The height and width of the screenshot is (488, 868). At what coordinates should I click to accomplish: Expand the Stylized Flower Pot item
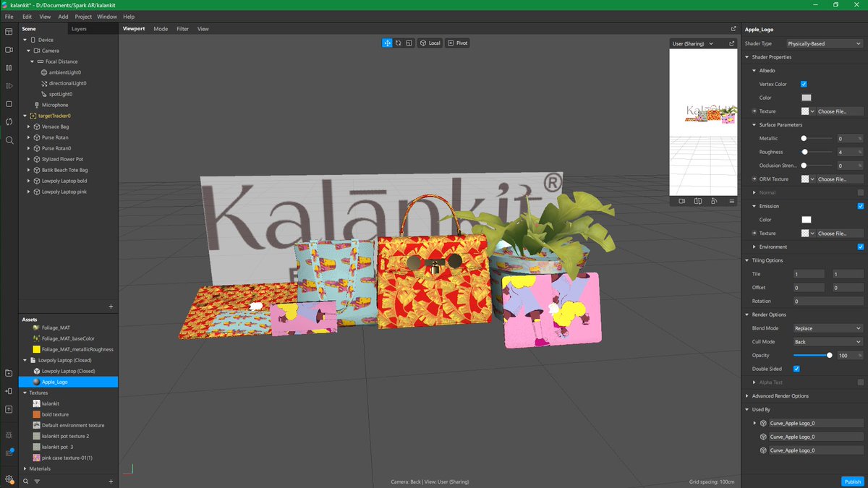[x=28, y=159]
